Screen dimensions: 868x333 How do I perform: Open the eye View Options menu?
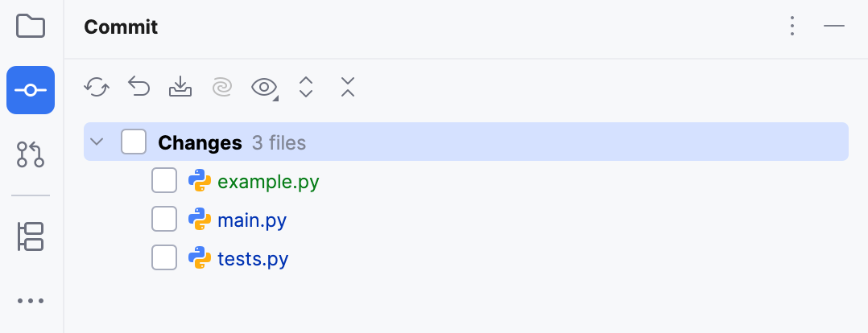265,87
